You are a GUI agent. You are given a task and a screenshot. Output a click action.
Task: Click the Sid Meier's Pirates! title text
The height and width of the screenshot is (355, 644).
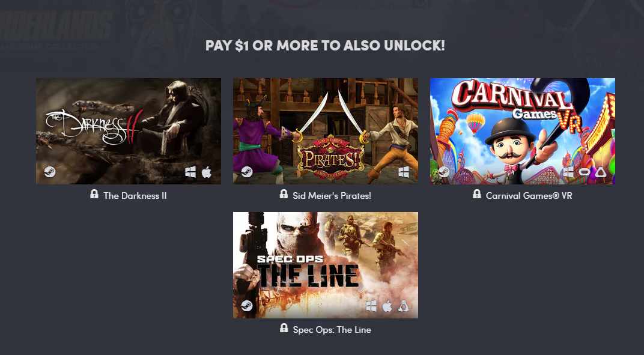(x=332, y=196)
